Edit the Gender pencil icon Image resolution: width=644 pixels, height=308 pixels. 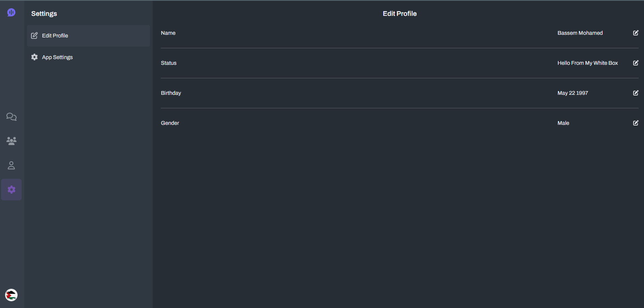coord(636,123)
